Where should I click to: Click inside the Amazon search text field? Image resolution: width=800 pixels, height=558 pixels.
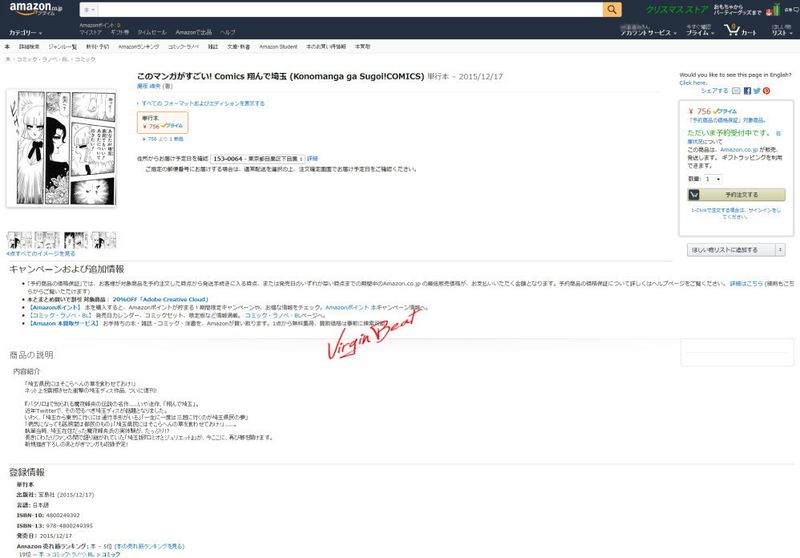pyautogui.click(x=351, y=10)
